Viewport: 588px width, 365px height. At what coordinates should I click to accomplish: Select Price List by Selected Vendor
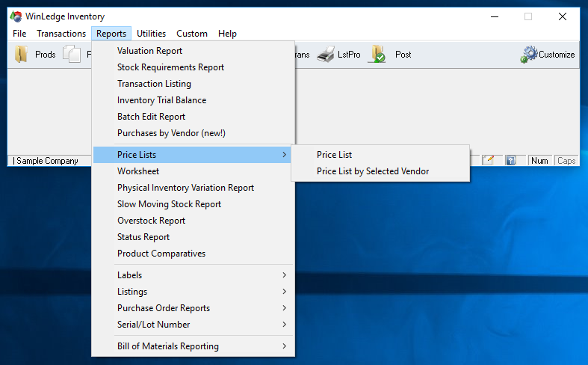pyautogui.click(x=373, y=171)
